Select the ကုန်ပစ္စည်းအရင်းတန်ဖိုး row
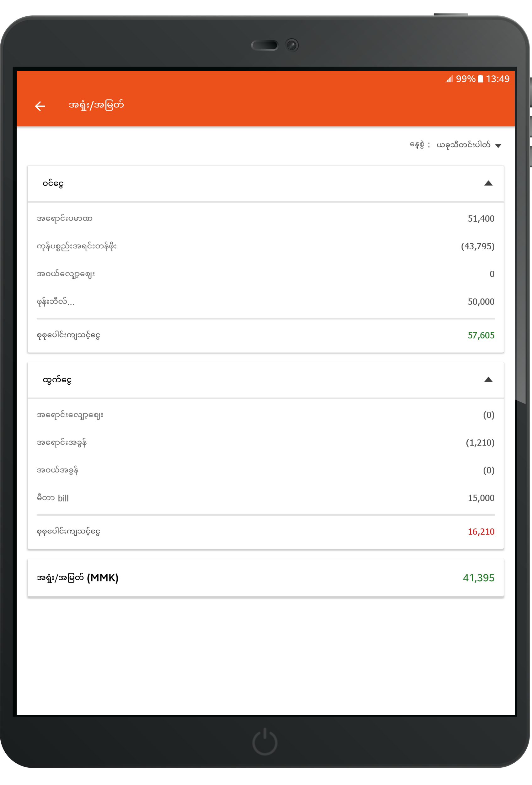 pos(266,246)
